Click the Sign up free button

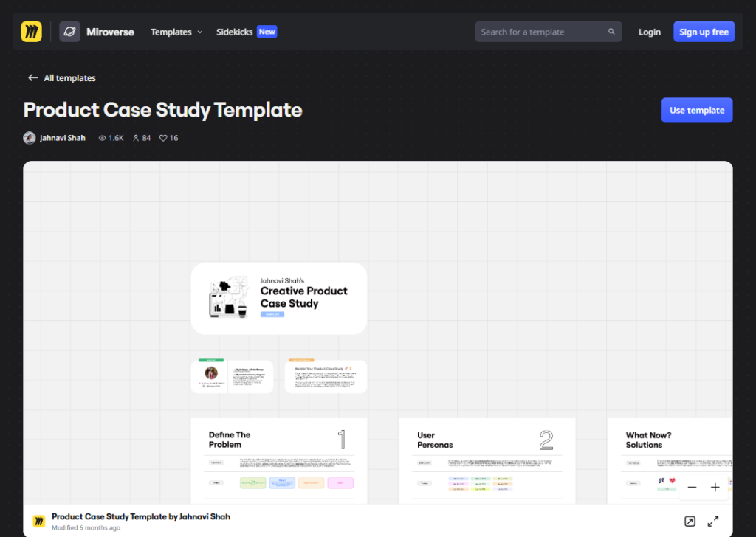(x=704, y=32)
